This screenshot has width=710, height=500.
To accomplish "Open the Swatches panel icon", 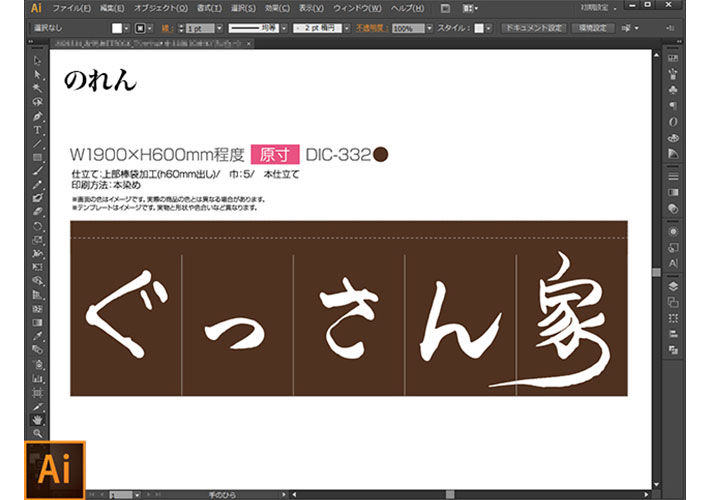I will 673,58.
